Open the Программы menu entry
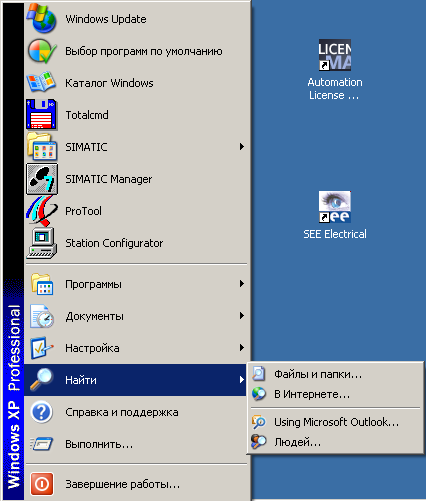The image size is (426, 501). pos(136,284)
